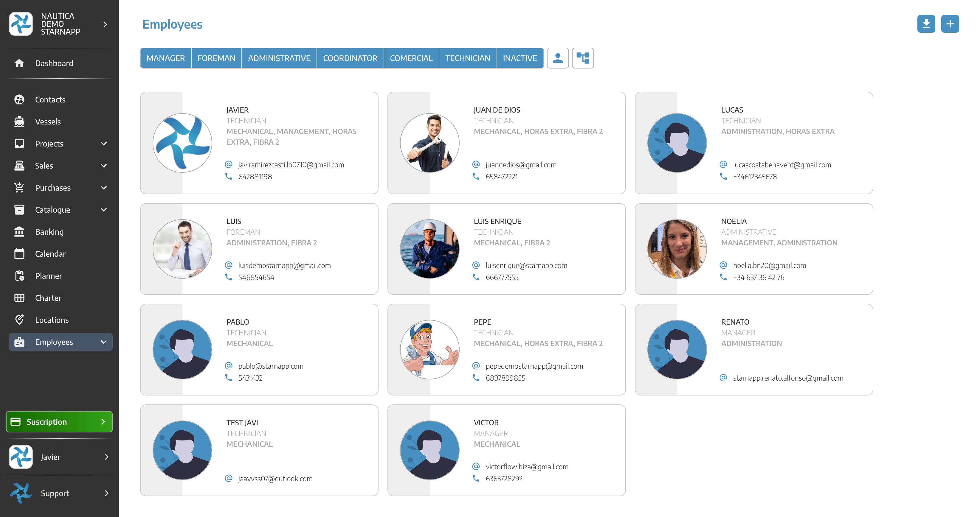This screenshot has height=517, width=980.
Task: Click email jaavvss07@outlook.com
Action: point(275,479)
